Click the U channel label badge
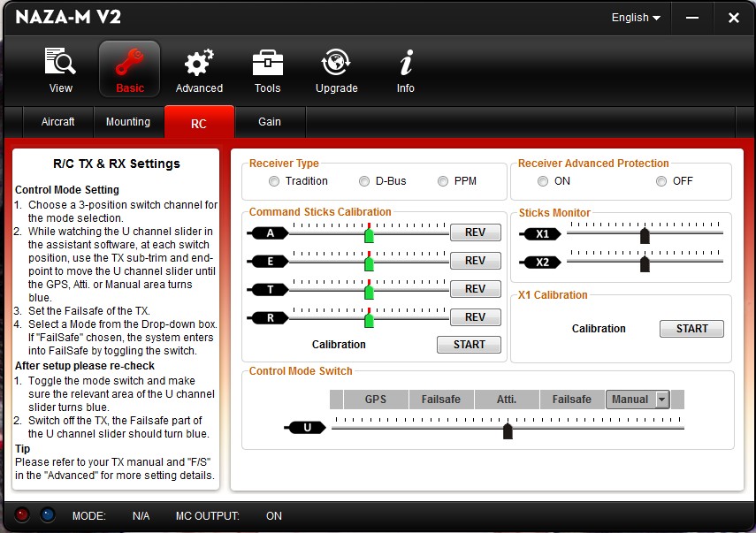756x533 pixels. (x=305, y=428)
